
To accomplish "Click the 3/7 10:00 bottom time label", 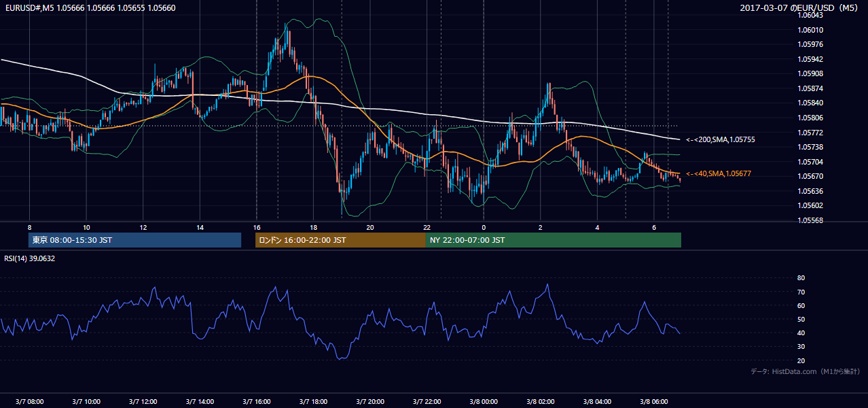I will coord(86,401).
